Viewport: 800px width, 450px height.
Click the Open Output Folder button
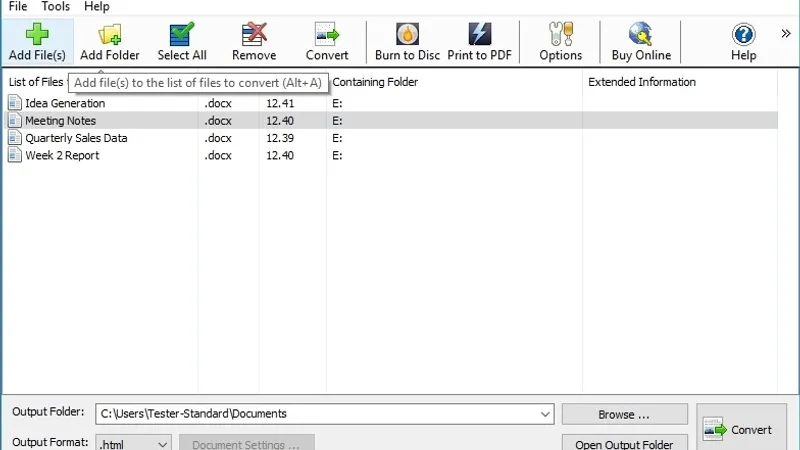tap(624, 443)
